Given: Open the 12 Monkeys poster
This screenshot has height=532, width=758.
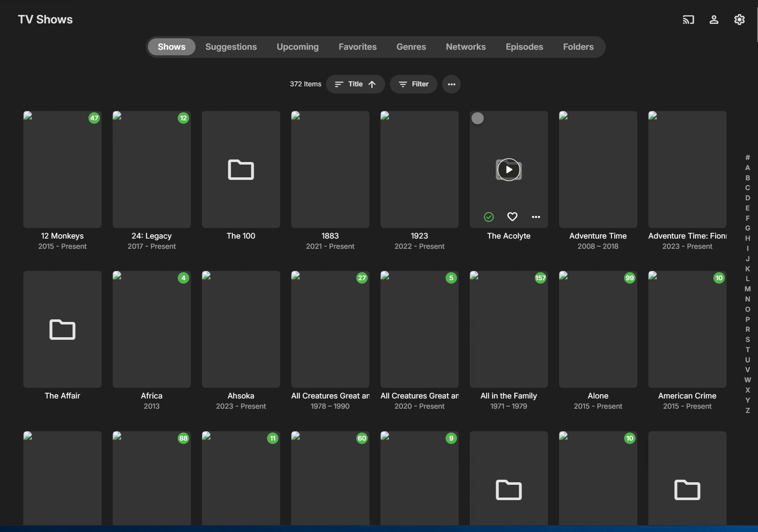Looking at the screenshot, I should 62,169.
